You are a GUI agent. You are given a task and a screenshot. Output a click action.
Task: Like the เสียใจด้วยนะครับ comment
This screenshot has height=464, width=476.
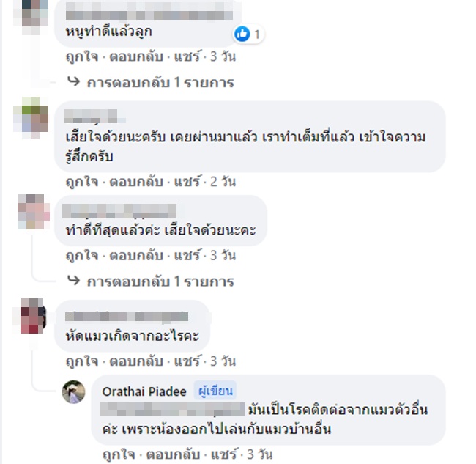(82, 182)
